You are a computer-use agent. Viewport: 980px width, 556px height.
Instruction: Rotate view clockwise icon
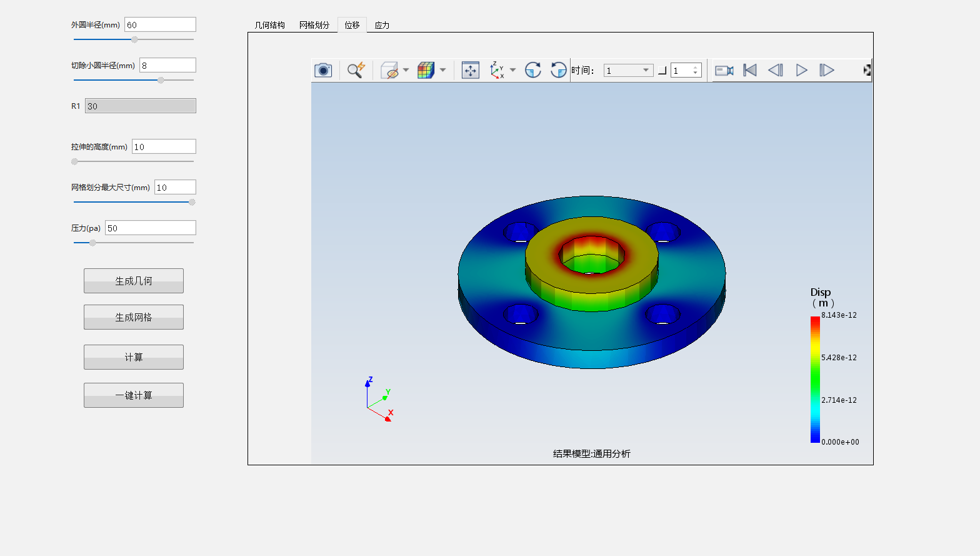[x=533, y=70]
